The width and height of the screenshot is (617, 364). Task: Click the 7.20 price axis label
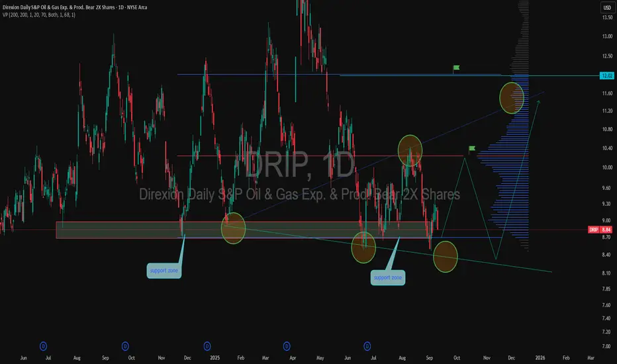607,332
